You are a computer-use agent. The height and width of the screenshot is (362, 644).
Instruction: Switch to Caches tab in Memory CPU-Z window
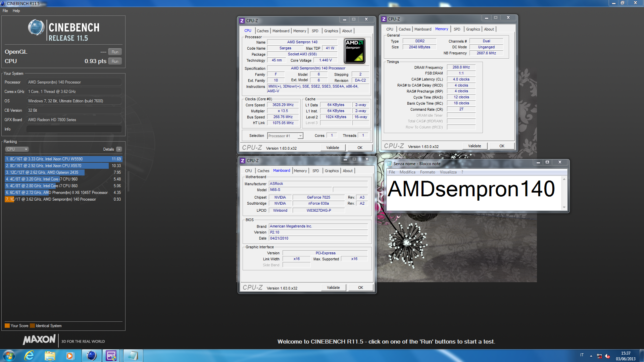click(404, 29)
